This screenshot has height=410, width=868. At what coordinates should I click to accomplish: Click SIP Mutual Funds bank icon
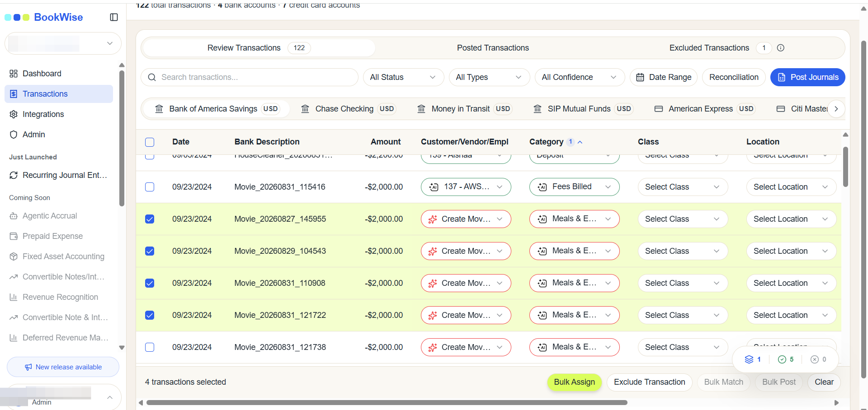tap(538, 109)
